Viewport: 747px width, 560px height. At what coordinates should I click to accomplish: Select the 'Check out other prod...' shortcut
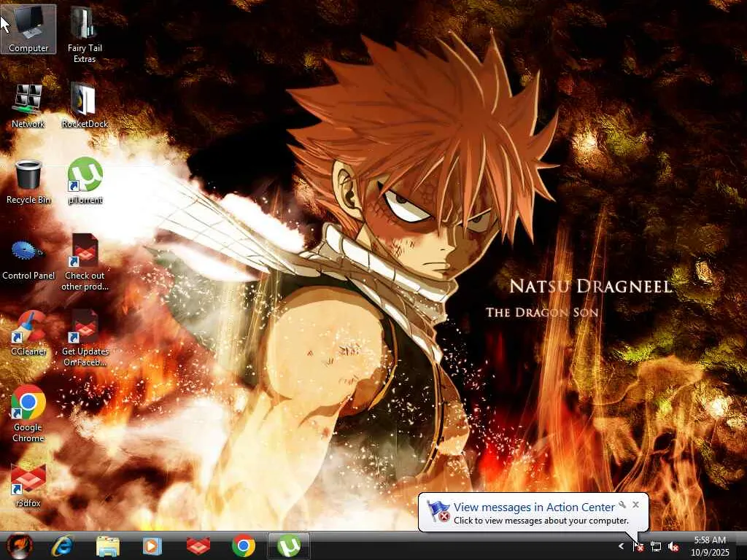(85, 262)
